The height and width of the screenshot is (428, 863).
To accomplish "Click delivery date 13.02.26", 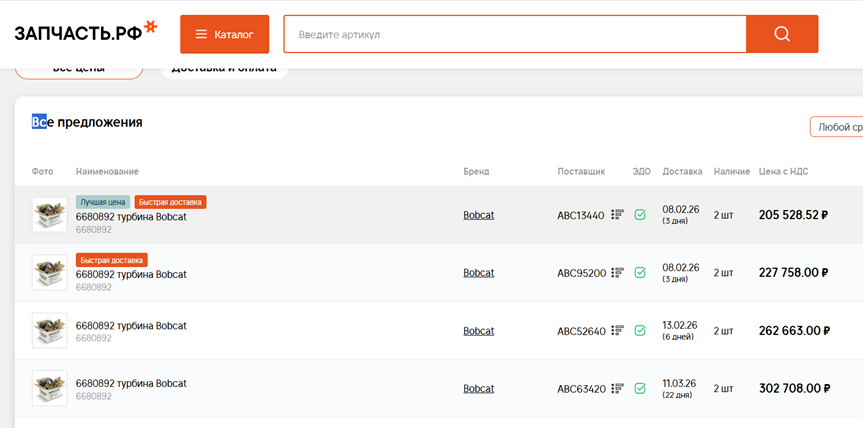I will point(680,325).
